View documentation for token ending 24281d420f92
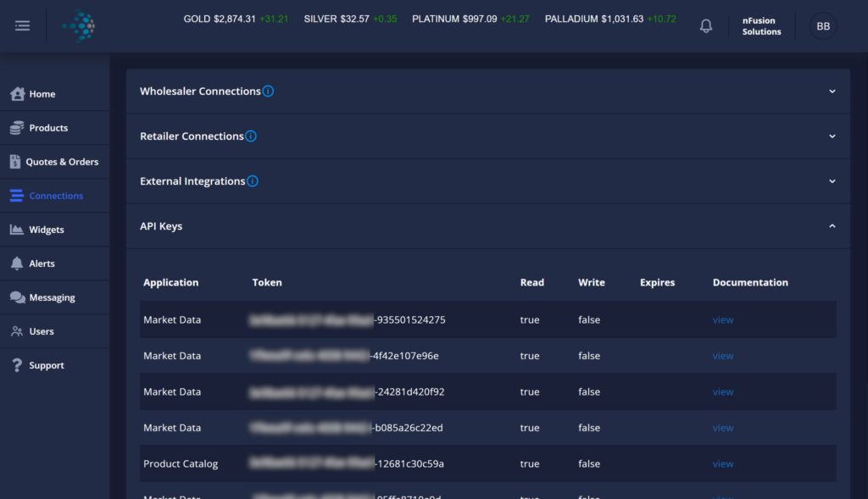This screenshot has width=868, height=499. [x=722, y=391]
